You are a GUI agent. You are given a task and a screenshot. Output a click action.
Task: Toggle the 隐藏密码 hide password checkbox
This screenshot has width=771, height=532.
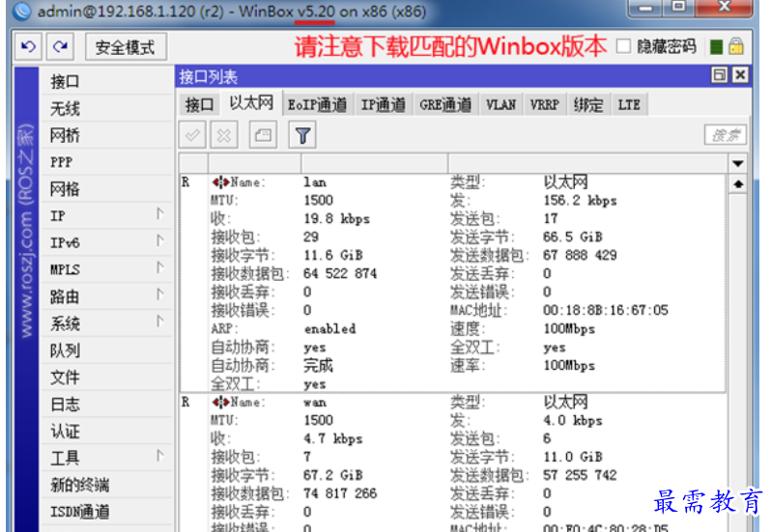click(623, 46)
